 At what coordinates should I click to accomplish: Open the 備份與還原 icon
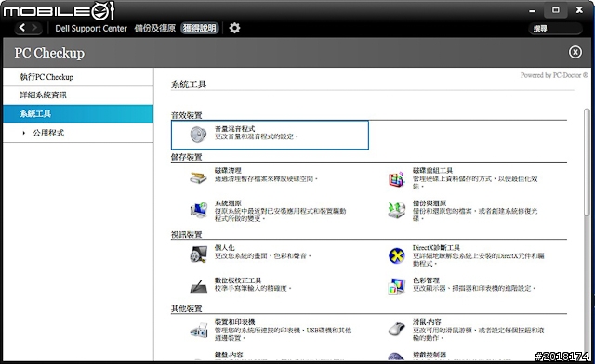397,211
